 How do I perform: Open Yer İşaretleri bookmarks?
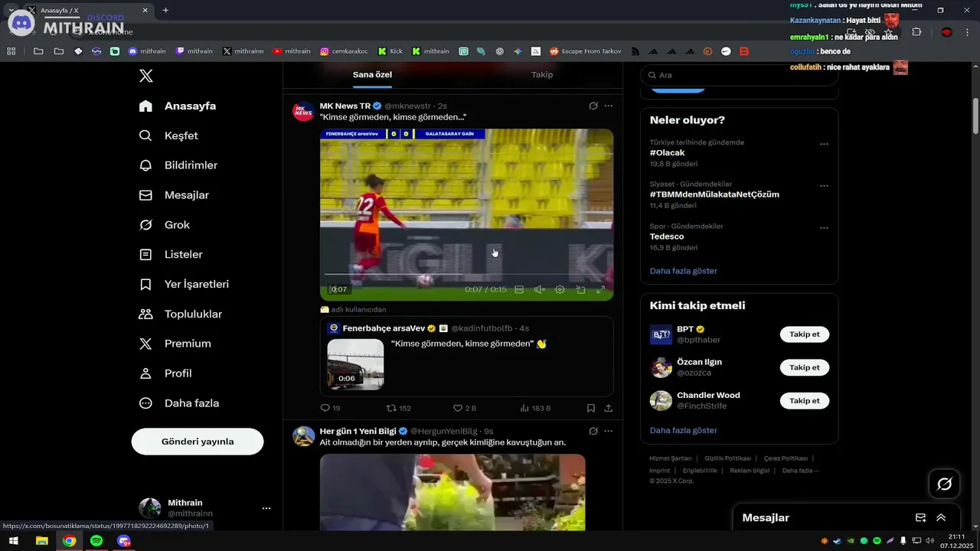pos(184,284)
